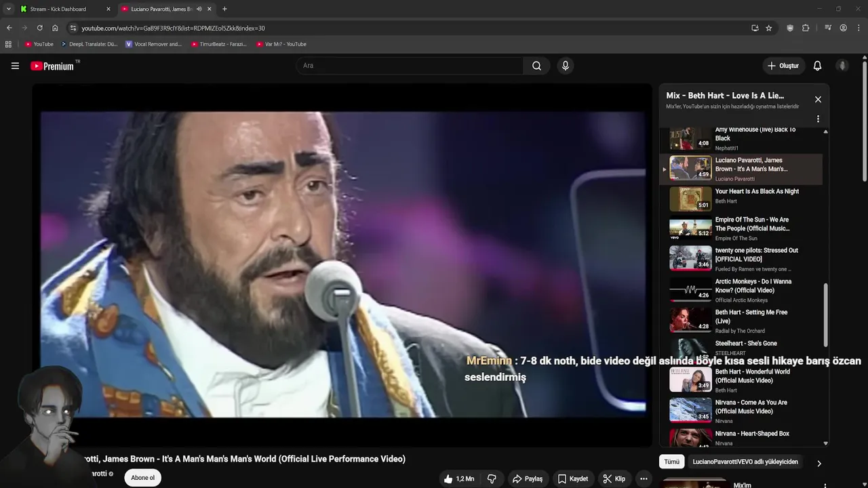This screenshot has height=488, width=868.
Task: View site information icon in address bar
Action: click(73, 28)
